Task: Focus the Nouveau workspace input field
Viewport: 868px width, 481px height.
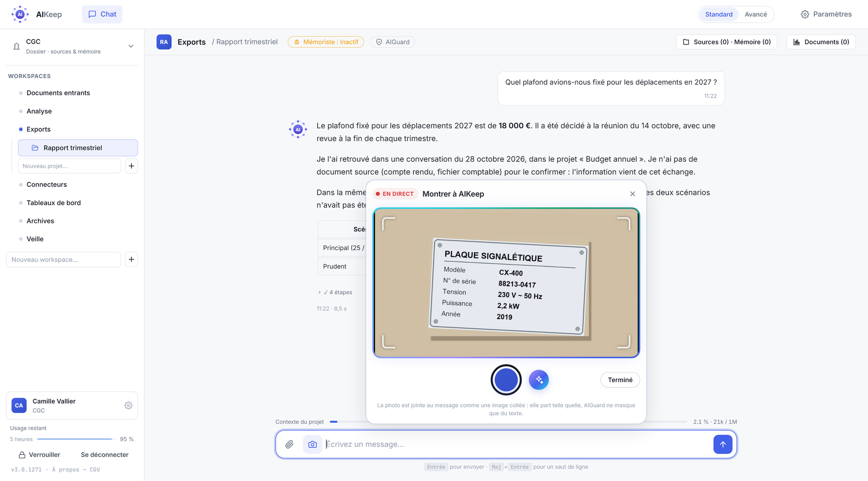Action: coord(64,259)
